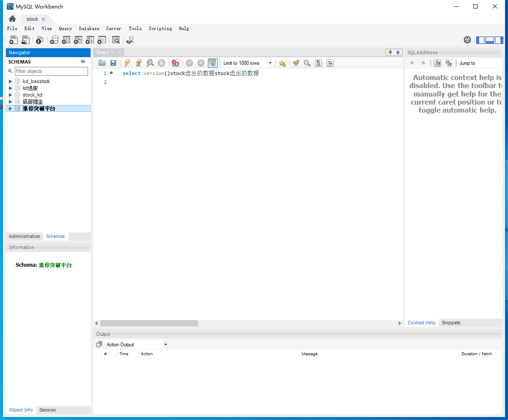508x420 pixels.
Task: Go to the Workbench home screen
Action: [x=12, y=19]
